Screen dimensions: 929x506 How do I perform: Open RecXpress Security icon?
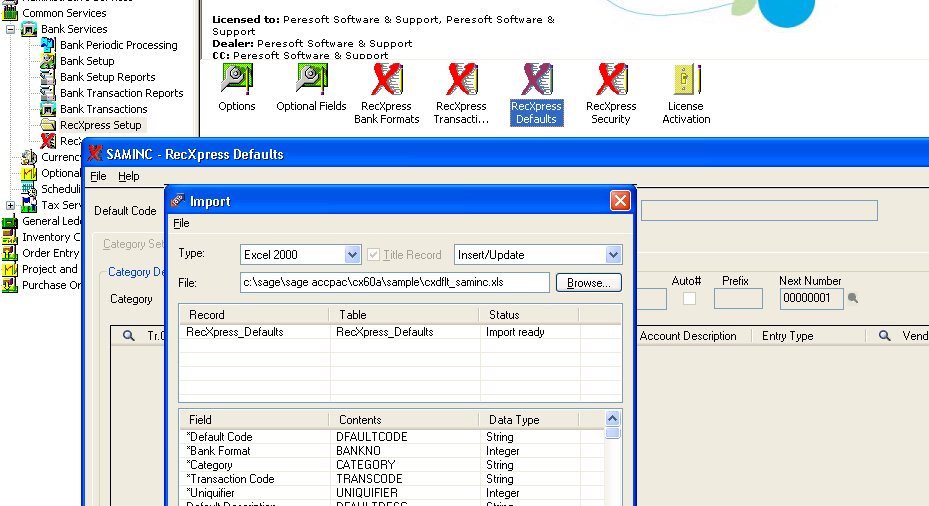click(x=610, y=80)
